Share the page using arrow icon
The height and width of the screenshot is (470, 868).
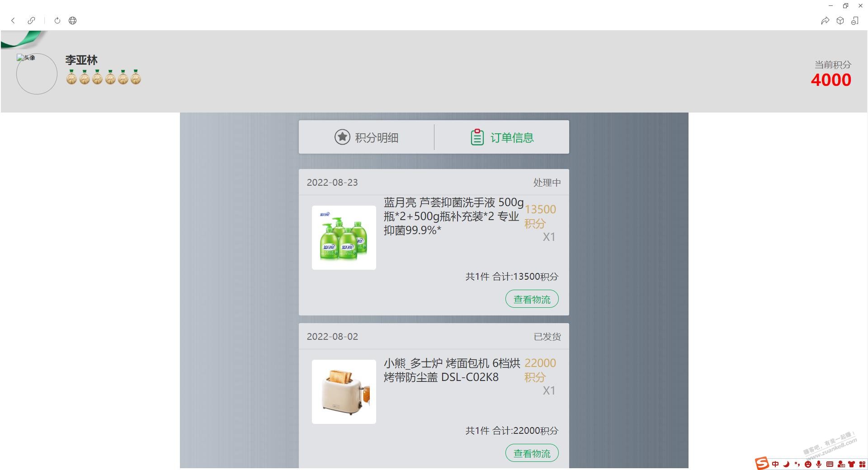(x=825, y=20)
